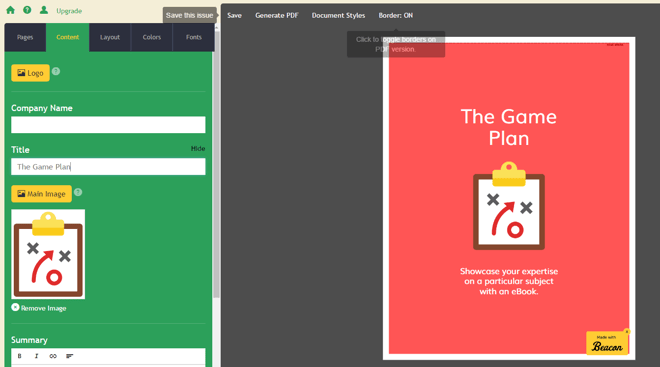The image size is (660, 367).
Task: Switch to the Colors tab
Action: coord(152,37)
